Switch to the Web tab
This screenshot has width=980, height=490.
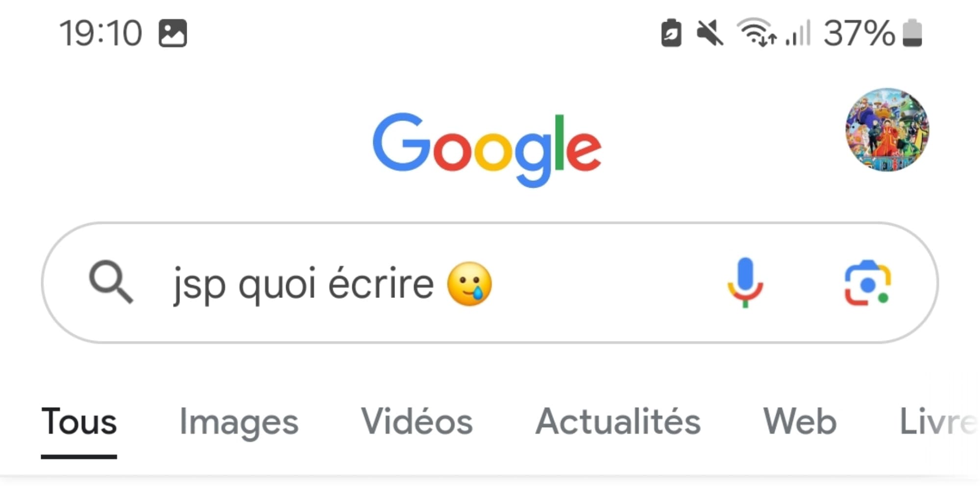click(x=801, y=421)
